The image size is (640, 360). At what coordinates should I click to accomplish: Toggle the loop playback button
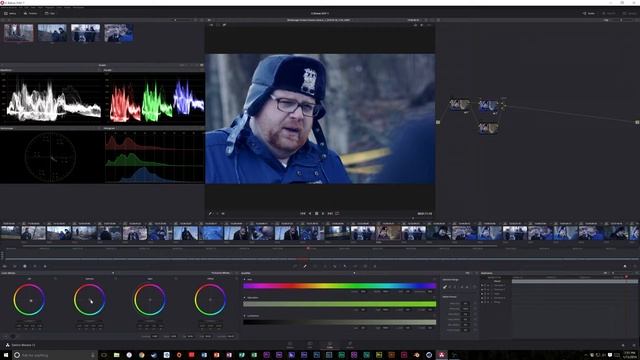337,213
